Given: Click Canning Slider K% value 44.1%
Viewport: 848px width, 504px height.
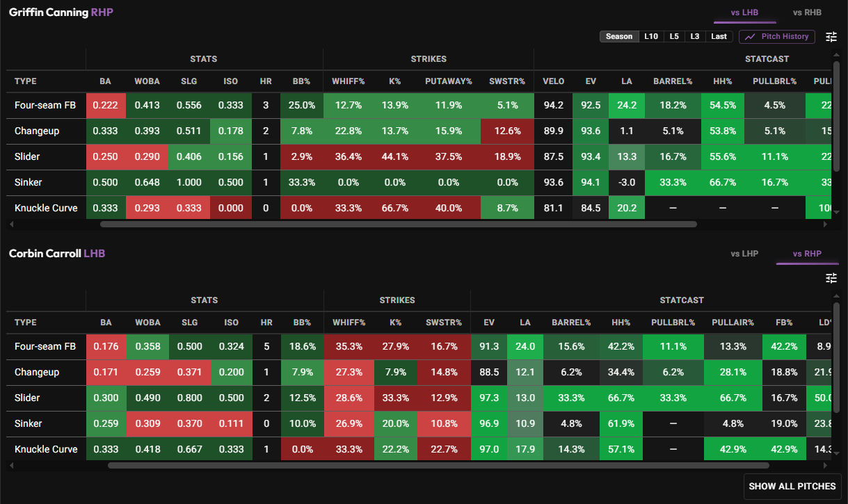Looking at the screenshot, I should click(x=395, y=156).
